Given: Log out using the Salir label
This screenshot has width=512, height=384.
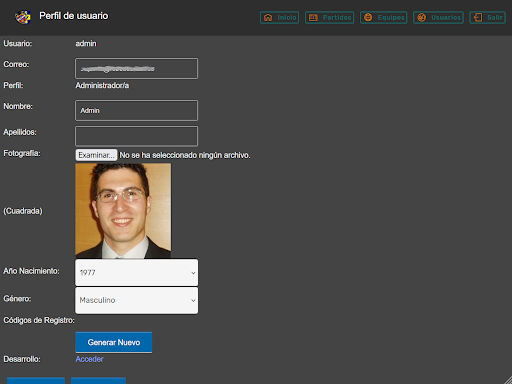Looking at the screenshot, I should (x=495, y=18).
